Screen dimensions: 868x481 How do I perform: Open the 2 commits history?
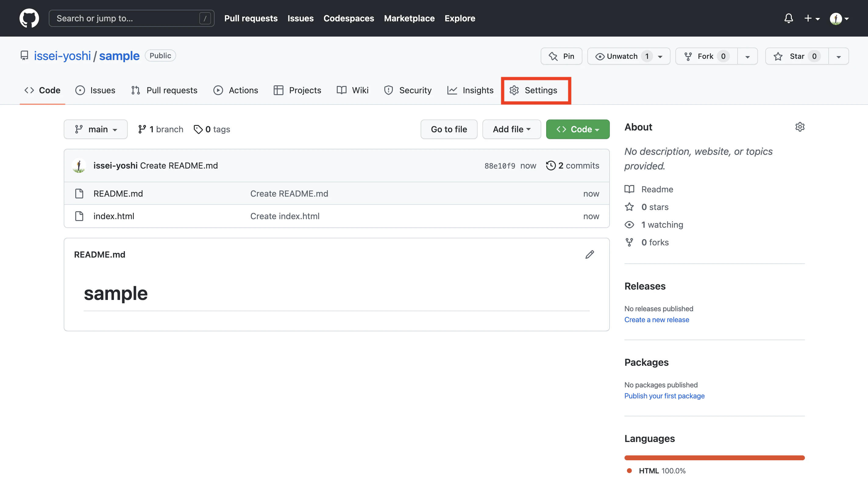[573, 166]
